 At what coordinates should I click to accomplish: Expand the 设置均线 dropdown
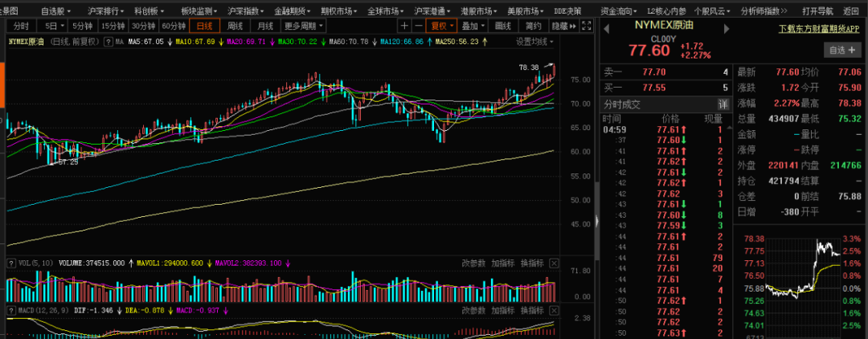(534, 41)
